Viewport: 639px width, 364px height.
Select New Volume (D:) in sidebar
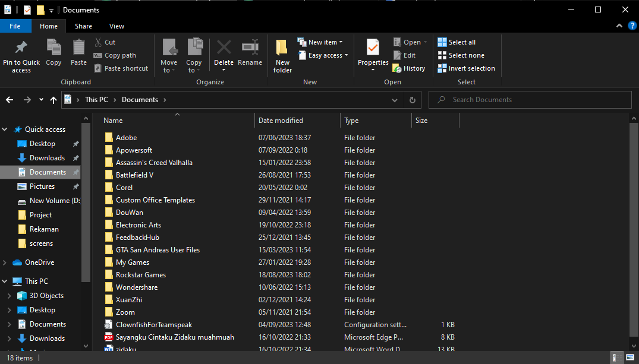49,201
